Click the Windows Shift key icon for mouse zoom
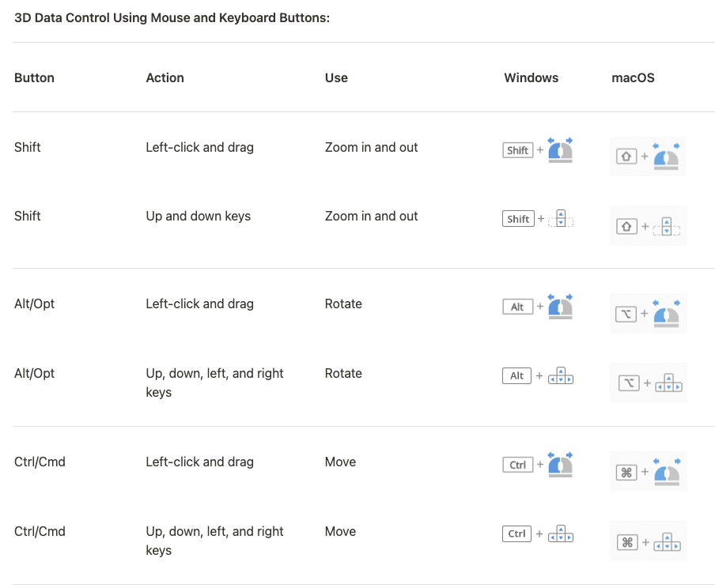Image resolution: width=715 pixels, height=588 pixels. 517,150
